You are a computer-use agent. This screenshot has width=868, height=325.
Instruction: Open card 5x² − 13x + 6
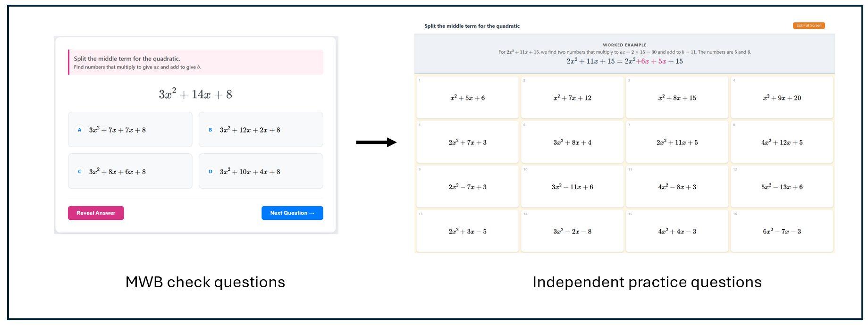coord(782,187)
